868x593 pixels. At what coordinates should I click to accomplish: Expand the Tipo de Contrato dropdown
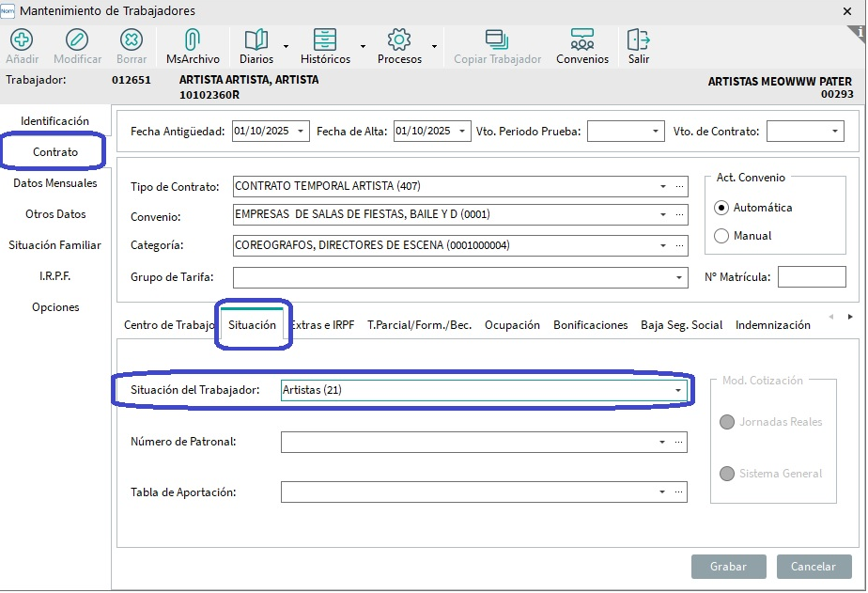click(x=662, y=187)
